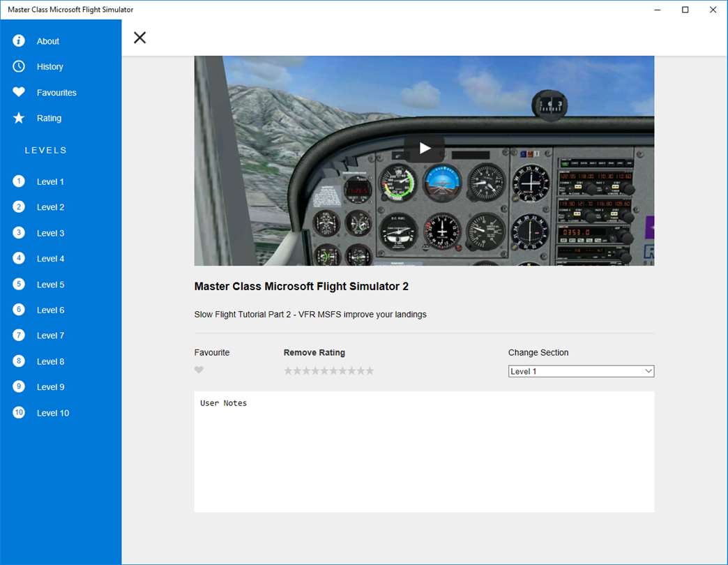Minimize the Master Class window
728x565 pixels.
pos(658,10)
